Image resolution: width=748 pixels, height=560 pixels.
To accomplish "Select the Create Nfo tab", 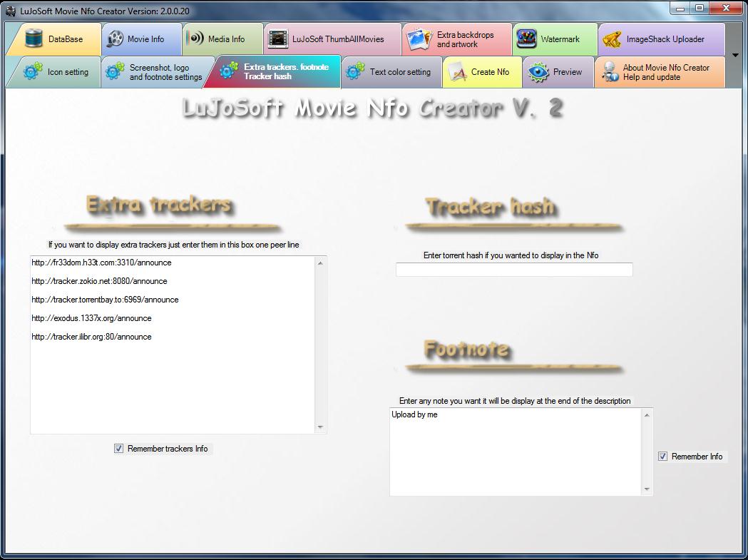I will tap(482, 72).
